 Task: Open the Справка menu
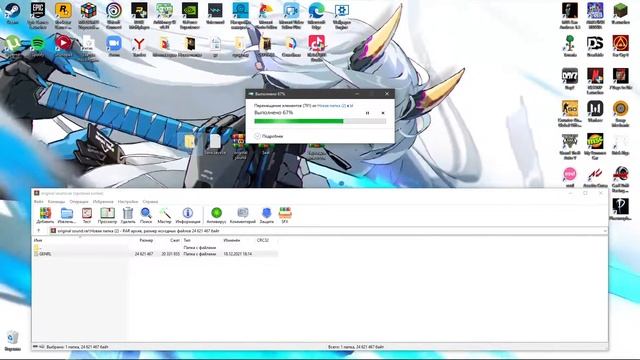point(150,202)
